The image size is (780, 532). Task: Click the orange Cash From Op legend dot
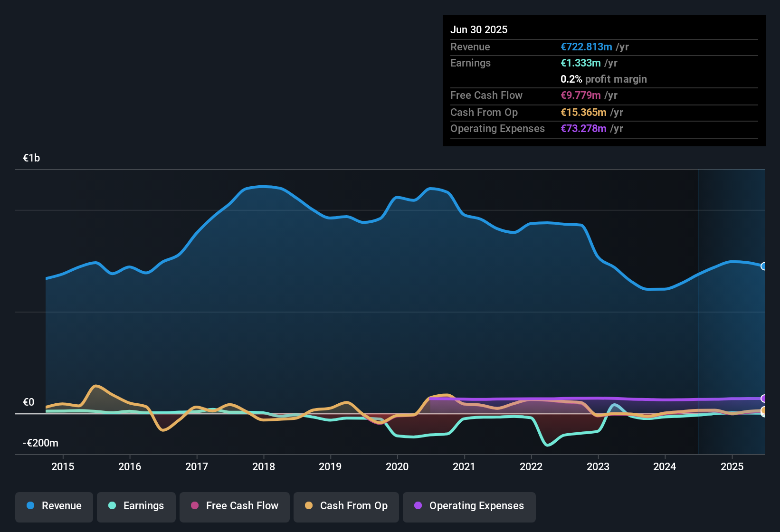[x=308, y=506]
